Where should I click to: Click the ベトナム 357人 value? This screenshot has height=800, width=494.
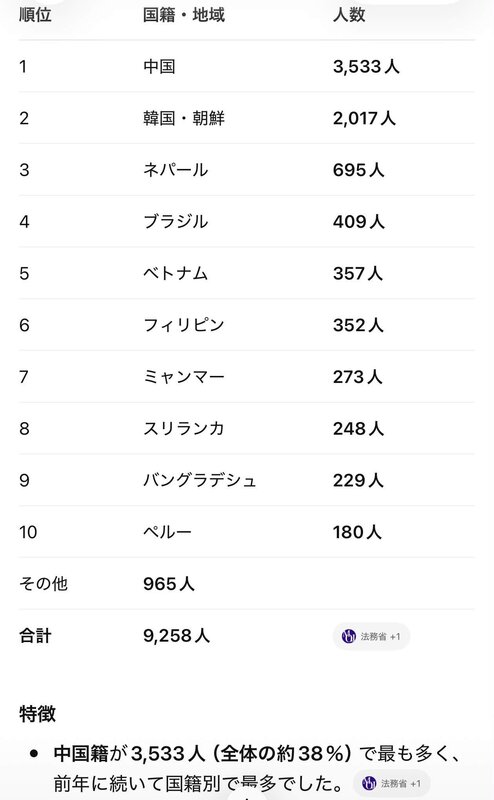pos(358,273)
